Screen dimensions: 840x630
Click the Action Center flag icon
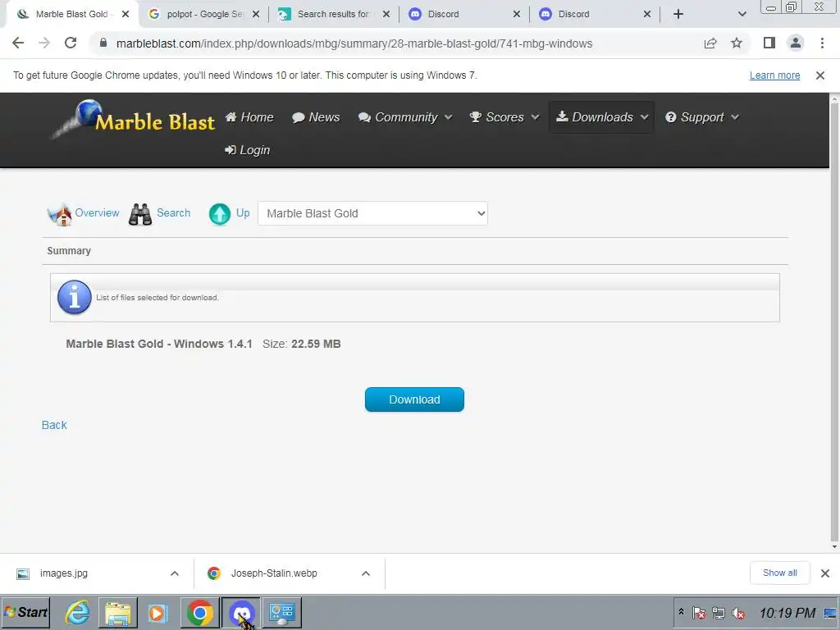click(x=699, y=612)
